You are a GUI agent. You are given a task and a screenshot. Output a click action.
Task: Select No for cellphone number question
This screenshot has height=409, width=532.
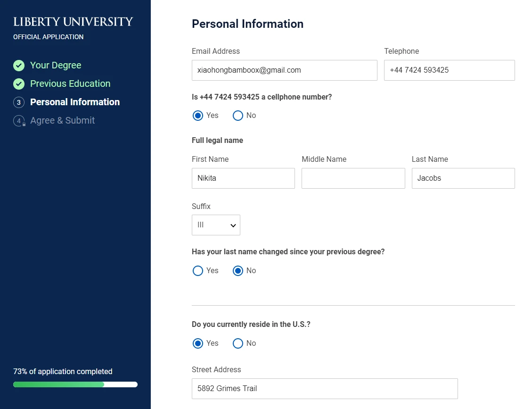click(x=238, y=116)
